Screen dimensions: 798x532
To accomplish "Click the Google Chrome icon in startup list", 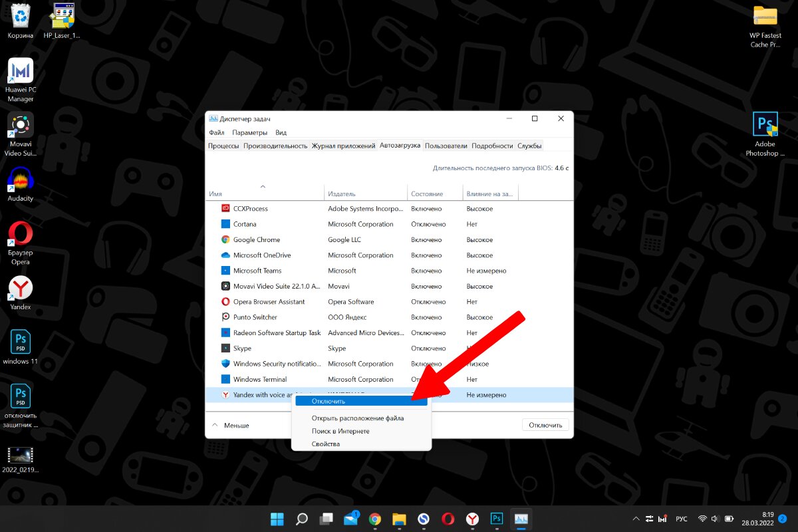I will coord(225,239).
